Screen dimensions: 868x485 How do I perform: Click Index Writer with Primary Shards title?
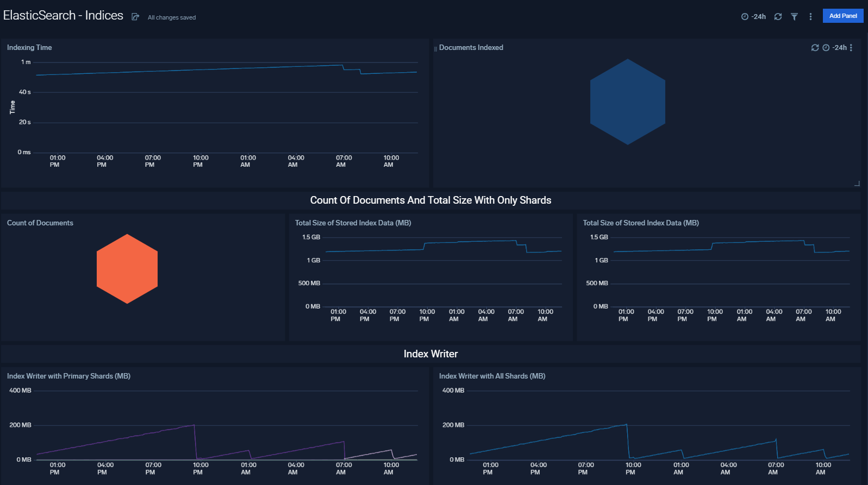68,376
